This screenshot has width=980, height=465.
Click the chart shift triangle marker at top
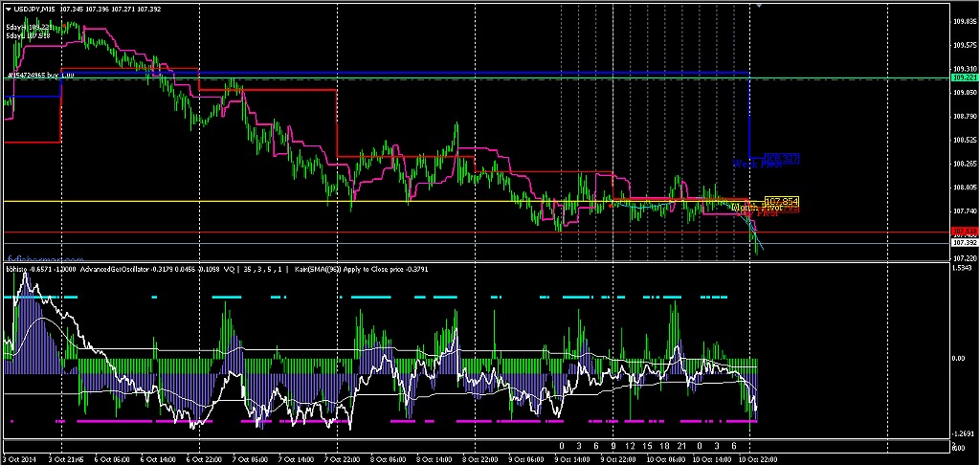(x=759, y=7)
